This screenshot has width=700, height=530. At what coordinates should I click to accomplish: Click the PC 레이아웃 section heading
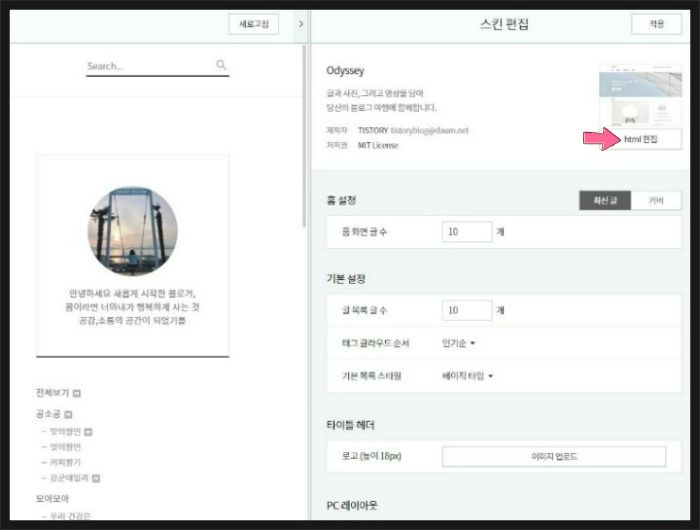coord(352,505)
